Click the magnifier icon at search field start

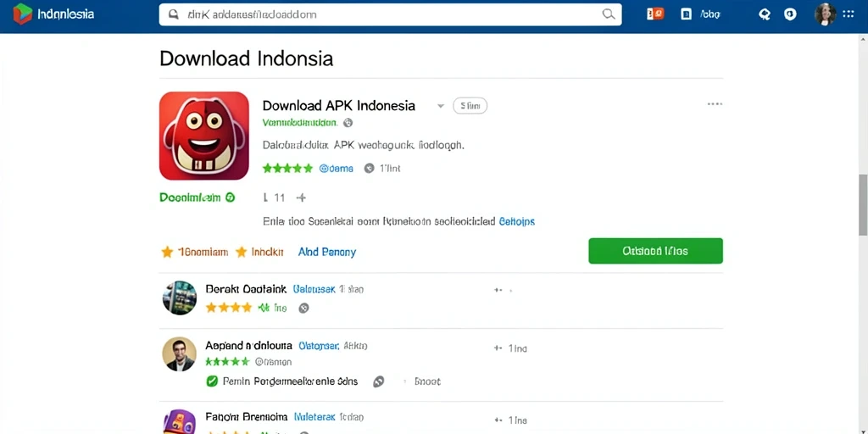tap(173, 14)
